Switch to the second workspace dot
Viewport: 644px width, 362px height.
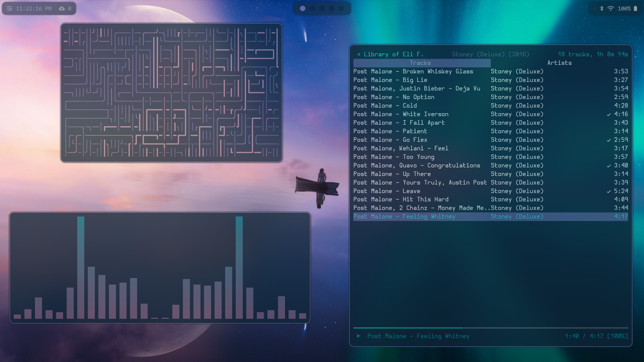coord(312,9)
